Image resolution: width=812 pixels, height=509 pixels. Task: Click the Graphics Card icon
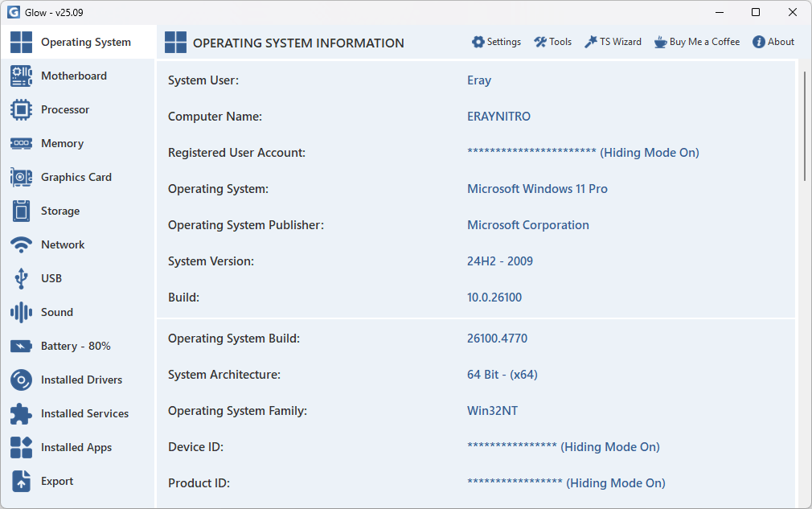(21, 177)
